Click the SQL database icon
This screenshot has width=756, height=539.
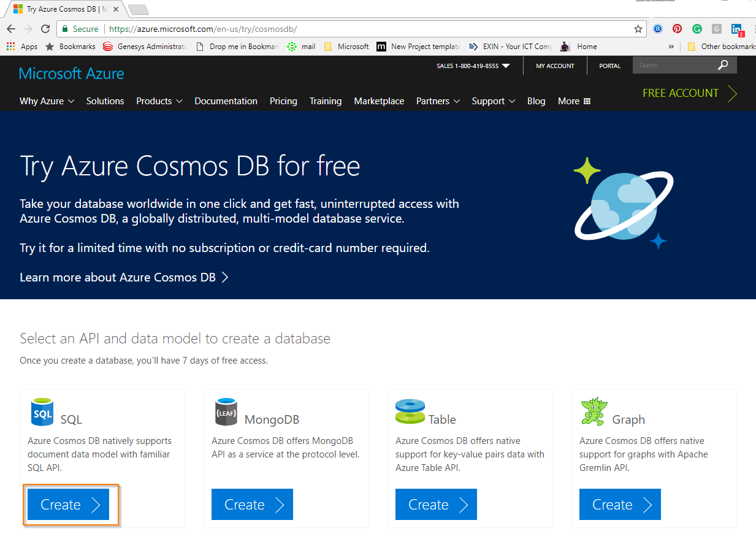42,411
